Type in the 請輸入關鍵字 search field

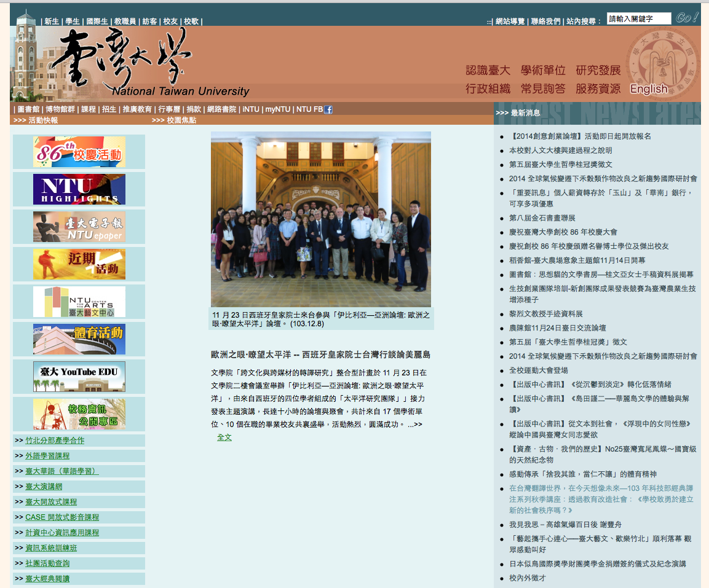tap(638, 18)
